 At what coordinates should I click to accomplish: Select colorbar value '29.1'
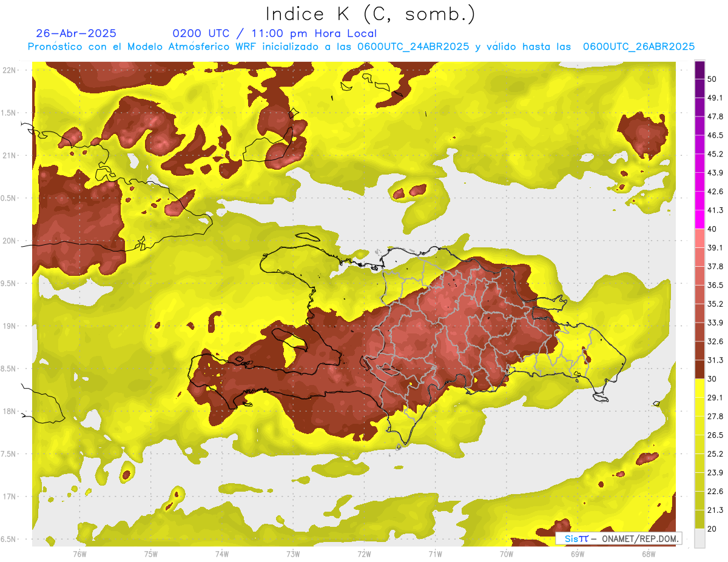(715, 397)
